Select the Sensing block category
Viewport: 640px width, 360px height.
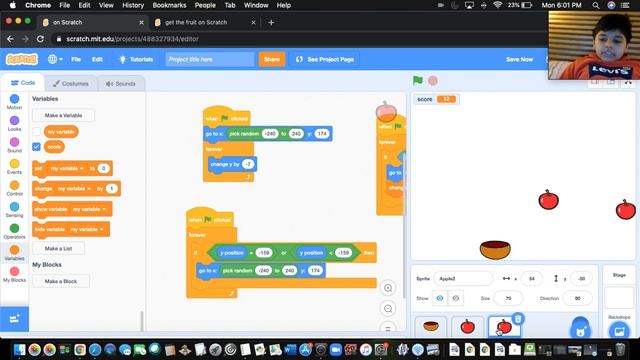14,210
